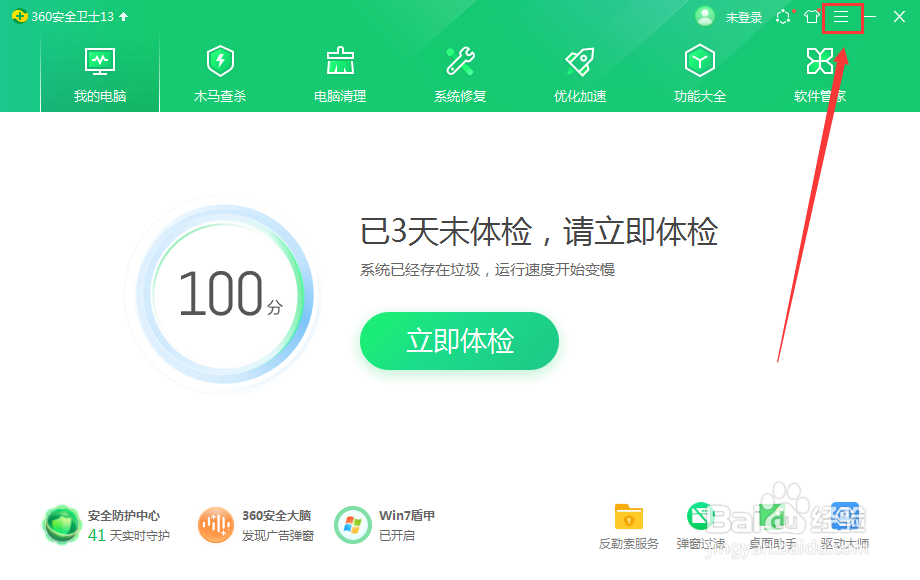Screen dimensions: 920x580
Task: Click 41 天实时守护 text
Action: (128, 535)
